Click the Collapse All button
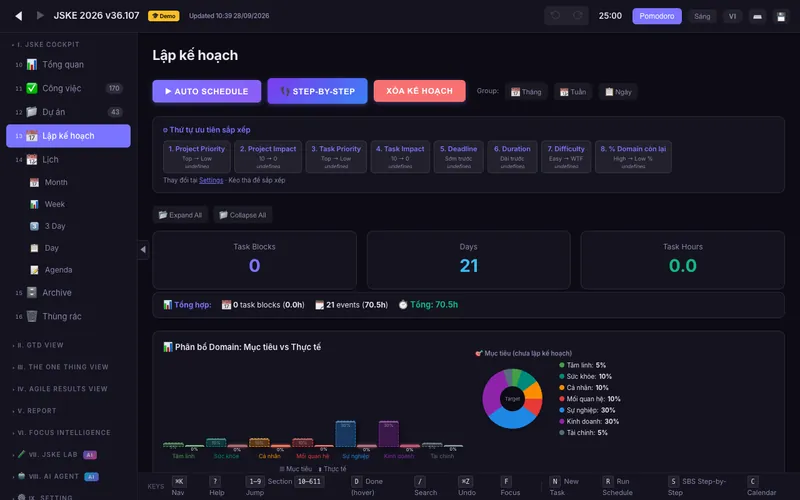 point(243,215)
